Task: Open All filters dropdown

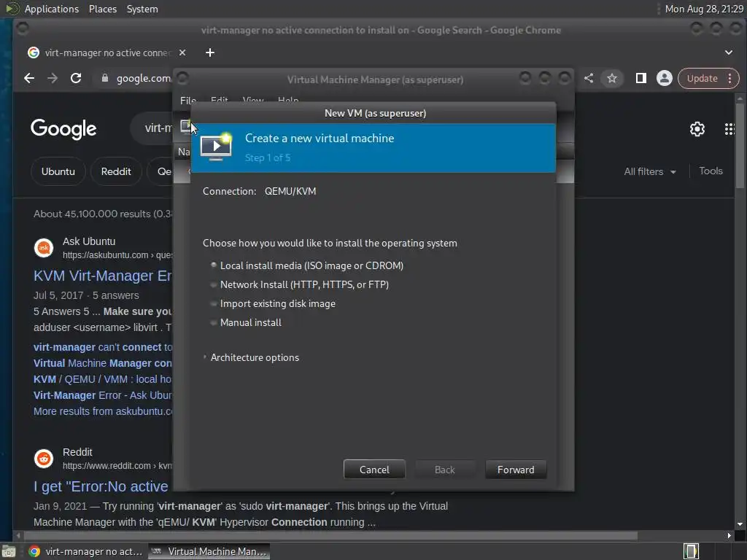Action: point(650,171)
